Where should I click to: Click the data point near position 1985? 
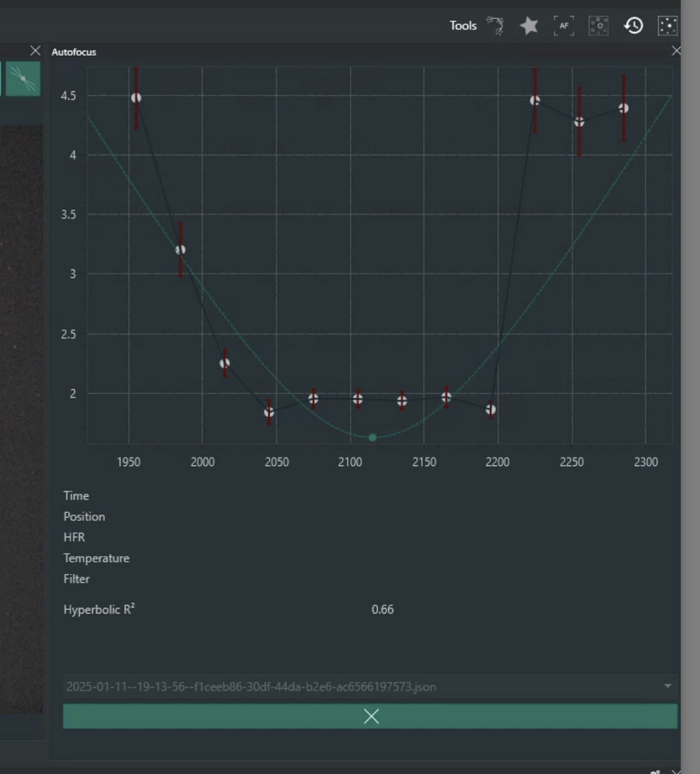tap(180, 250)
